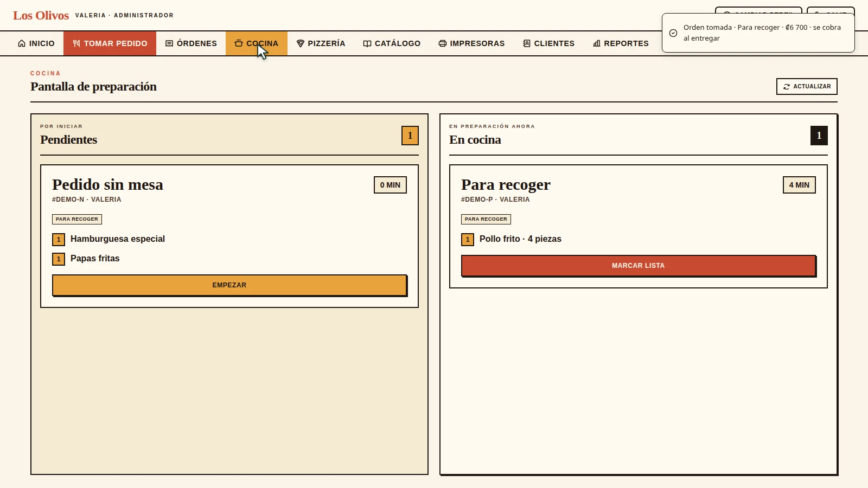
Task: Click the Actualizar button
Action: point(807,87)
